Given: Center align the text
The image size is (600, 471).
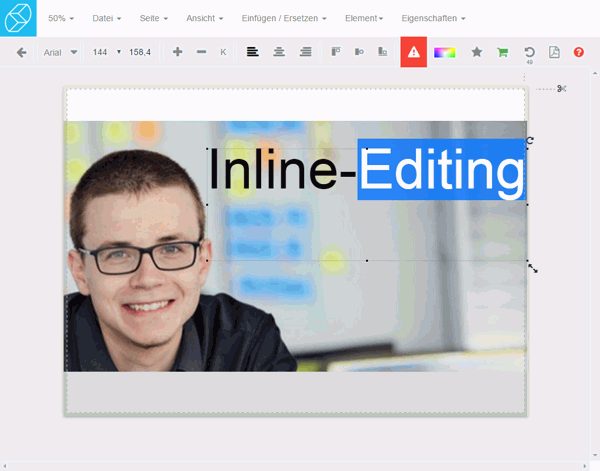Looking at the screenshot, I should pyautogui.click(x=279, y=52).
